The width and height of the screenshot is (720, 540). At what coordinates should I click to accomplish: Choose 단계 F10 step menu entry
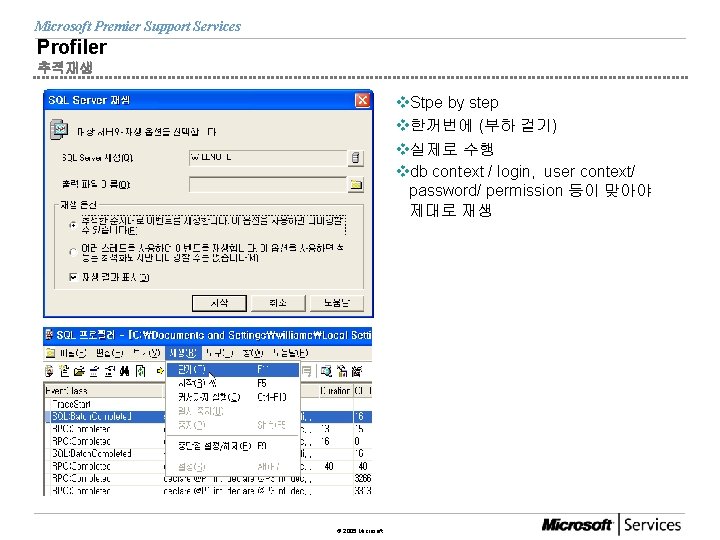[232, 370]
